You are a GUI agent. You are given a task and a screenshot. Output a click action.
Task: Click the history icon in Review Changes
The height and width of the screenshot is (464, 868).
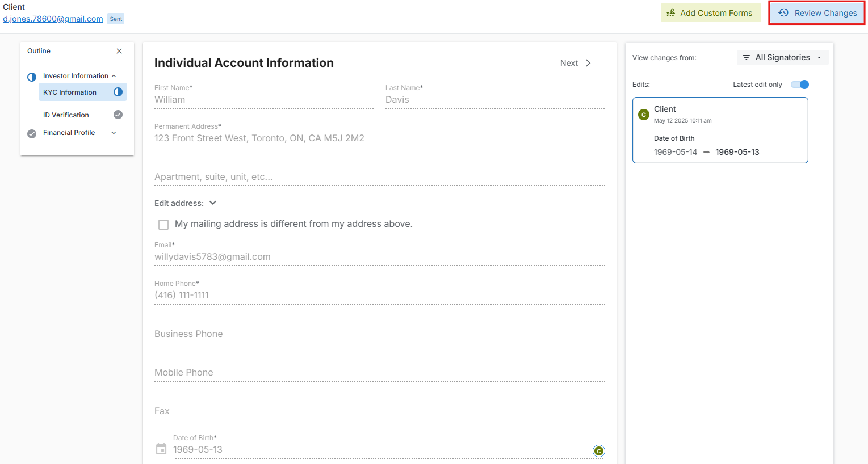[x=783, y=12]
